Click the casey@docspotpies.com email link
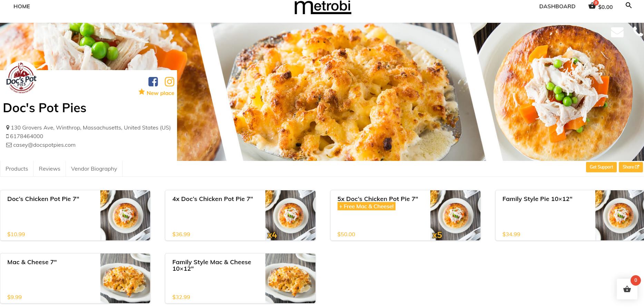Viewport: 644px width, 307px height. point(44,145)
